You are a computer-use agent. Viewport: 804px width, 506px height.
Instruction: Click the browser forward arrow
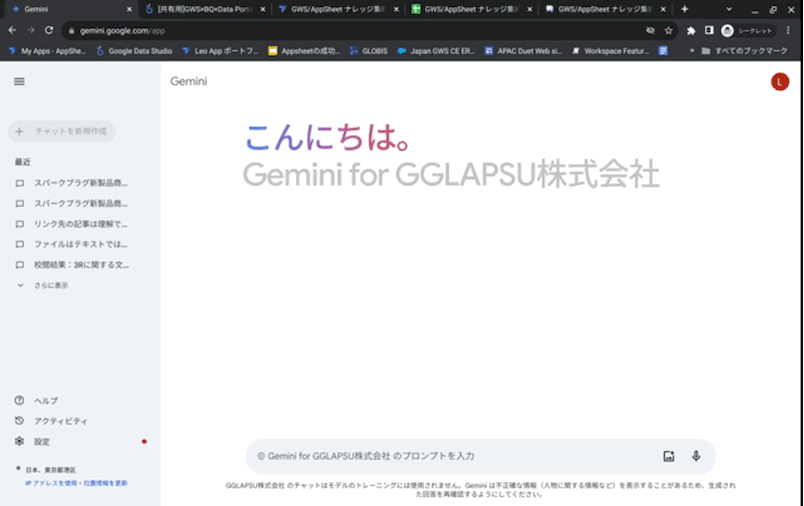pos(31,31)
